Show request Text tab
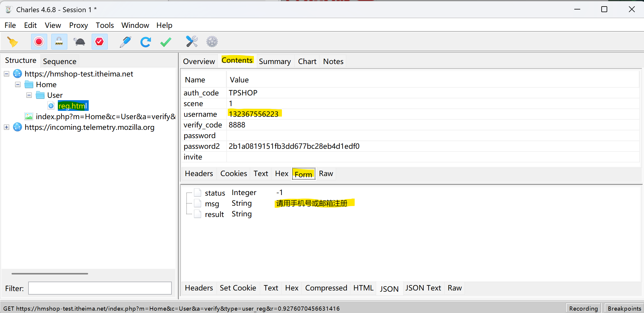644x313 pixels. pyautogui.click(x=261, y=173)
